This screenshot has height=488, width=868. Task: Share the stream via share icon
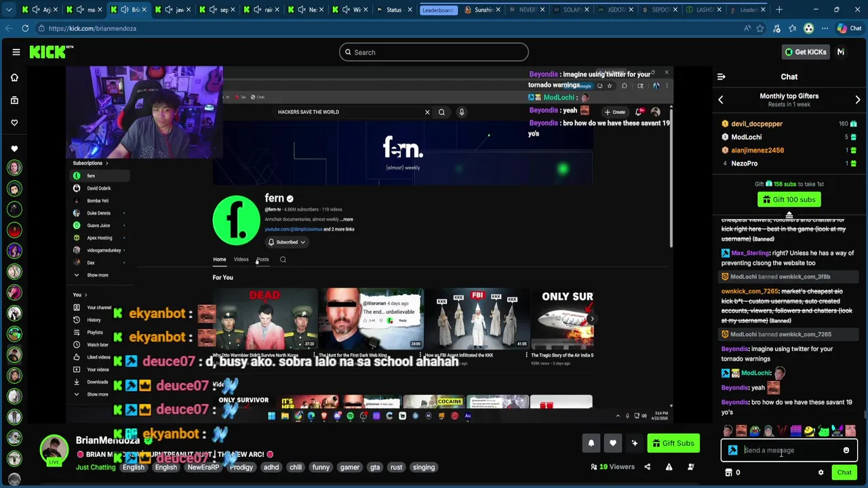click(647, 467)
